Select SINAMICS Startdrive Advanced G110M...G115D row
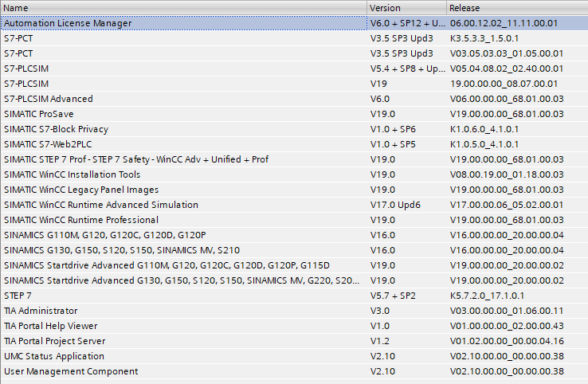The width and height of the screenshot is (588, 384). click(x=294, y=265)
